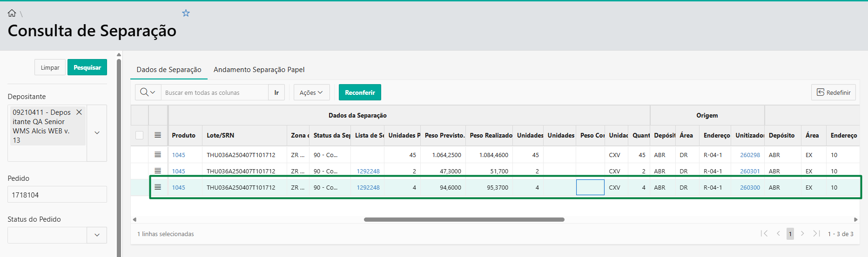Open Unitizador 260298 link
868x257 pixels.
tap(750, 155)
